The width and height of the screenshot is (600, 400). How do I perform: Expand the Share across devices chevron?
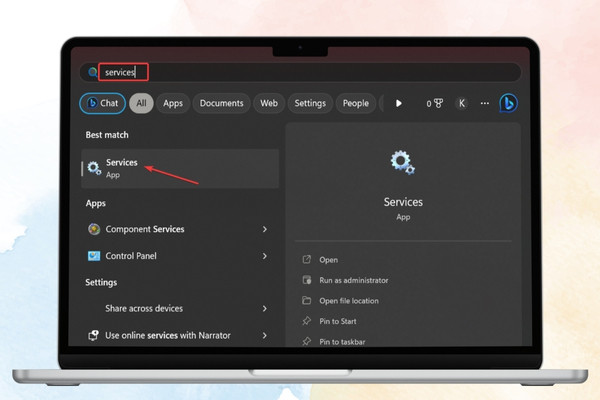(x=264, y=309)
